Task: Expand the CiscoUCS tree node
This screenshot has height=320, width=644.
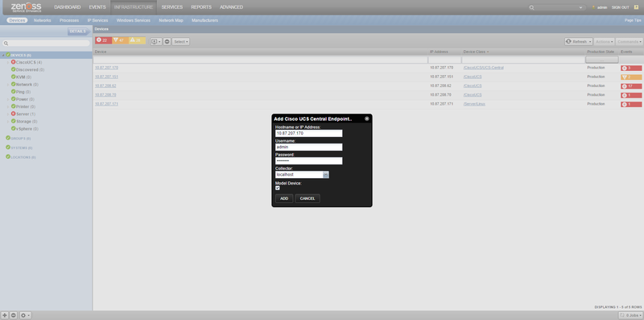Action: [x=8, y=63]
